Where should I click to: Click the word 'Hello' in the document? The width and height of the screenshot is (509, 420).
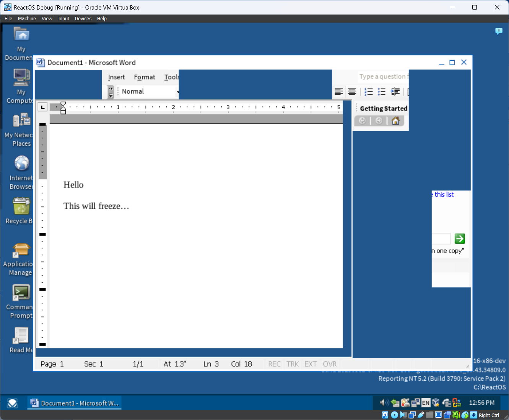coord(73,185)
